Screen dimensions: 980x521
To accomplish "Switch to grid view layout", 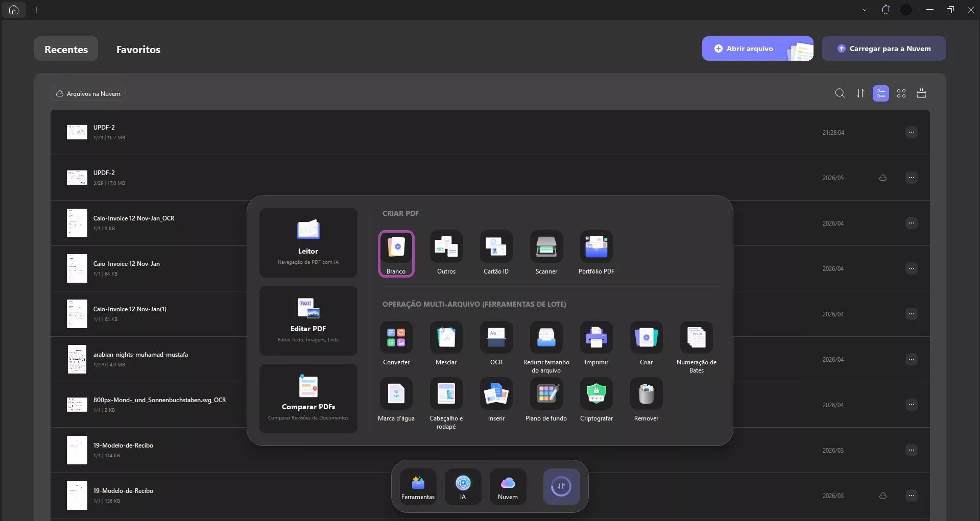I will [901, 93].
